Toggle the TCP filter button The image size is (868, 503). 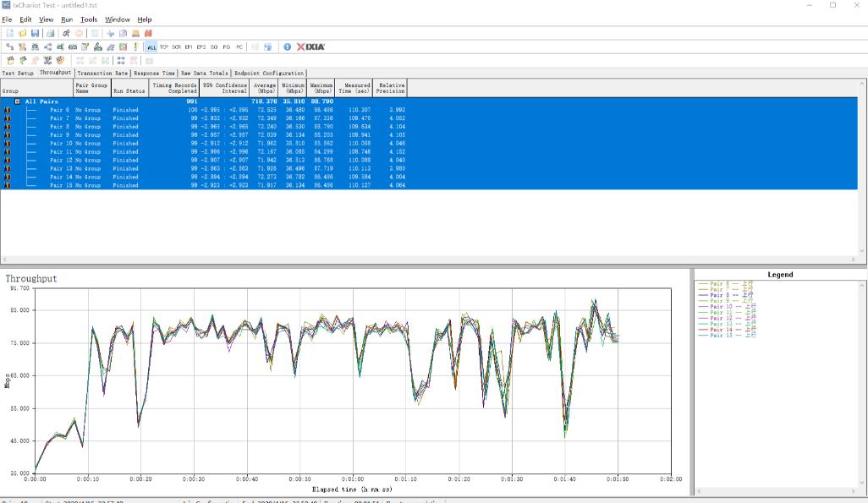coord(163,46)
